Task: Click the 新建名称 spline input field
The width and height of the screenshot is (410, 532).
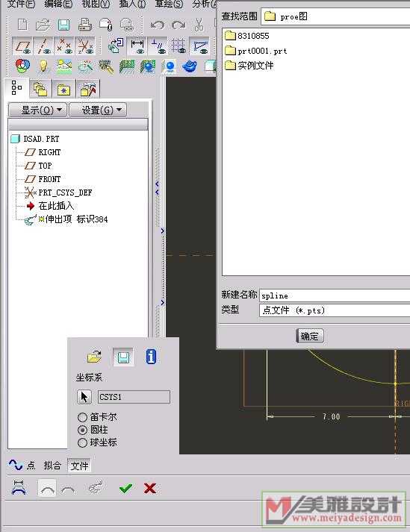Action: pyautogui.click(x=335, y=295)
